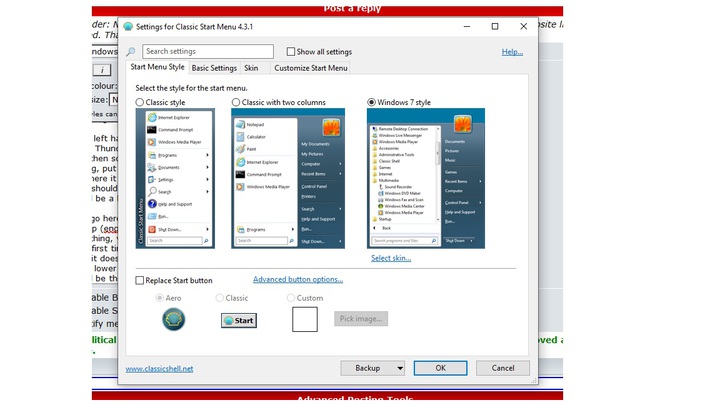Enable the Show all settings checkbox
This screenshot has height=405, width=720.
(291, 51)
